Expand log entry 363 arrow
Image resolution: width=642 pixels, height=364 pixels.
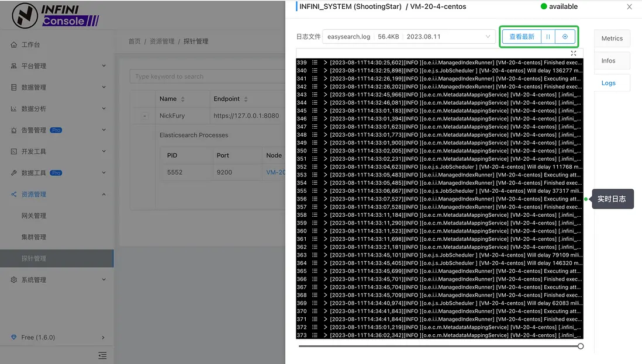click(325, 255)
